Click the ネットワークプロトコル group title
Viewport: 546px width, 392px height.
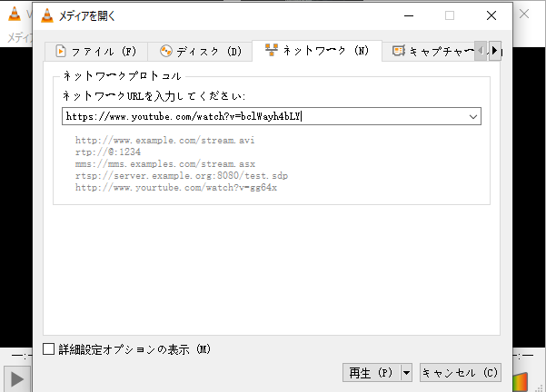[x=122, y=76]
